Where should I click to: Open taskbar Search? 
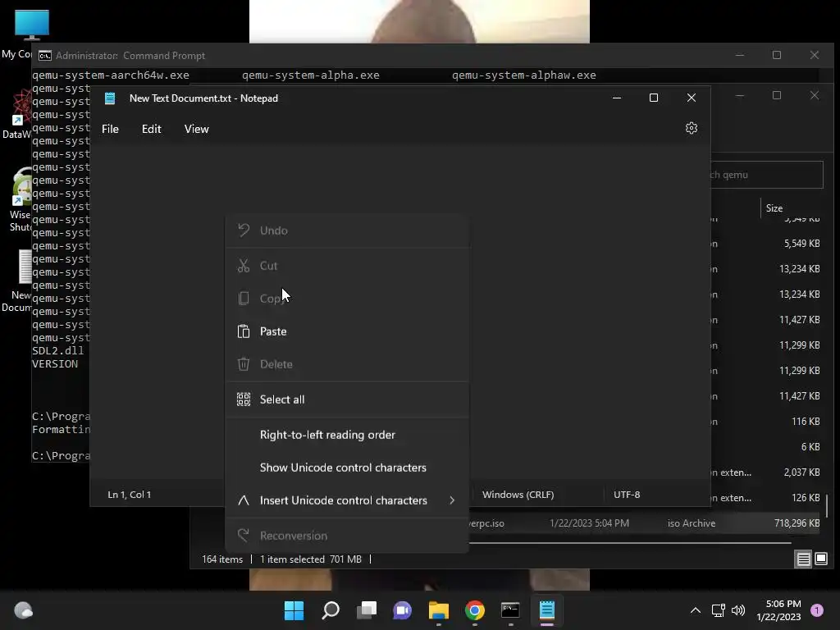[x=331, y=610]
